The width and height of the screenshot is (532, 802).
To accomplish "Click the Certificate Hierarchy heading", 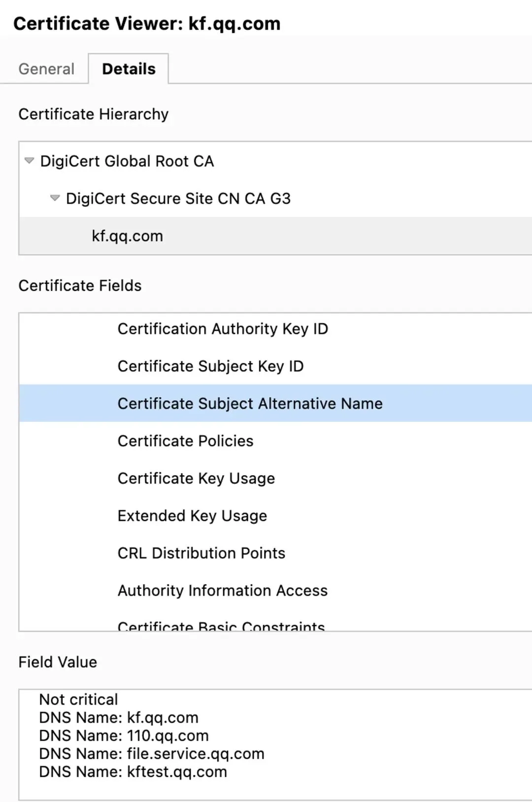I will pyautogui.click(x=93, y=114).
